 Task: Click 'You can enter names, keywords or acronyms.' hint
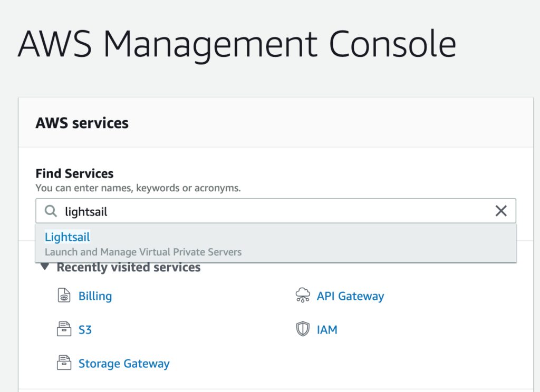[x=138, y=188]
